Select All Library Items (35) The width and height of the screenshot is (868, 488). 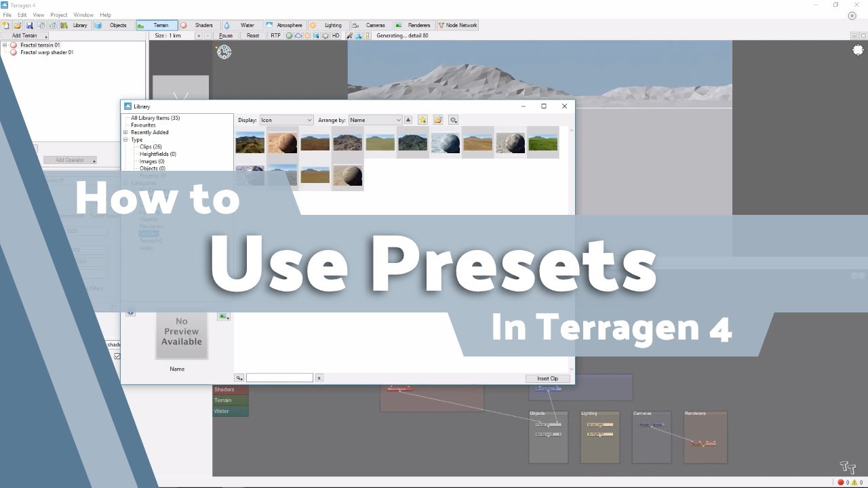(155, 118)
